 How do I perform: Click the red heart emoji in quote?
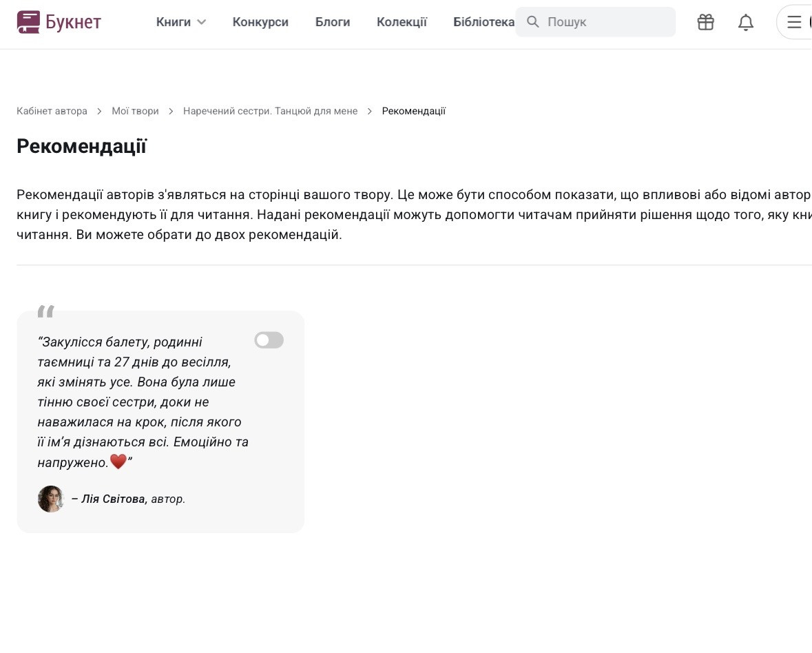click(x=118, y=462)
